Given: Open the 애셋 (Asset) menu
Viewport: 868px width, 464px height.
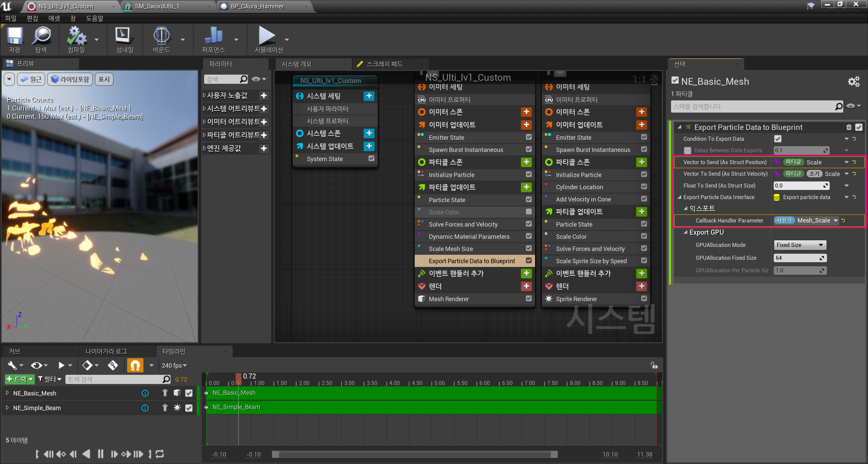Looking at the screenshot, I should point(54,18).
